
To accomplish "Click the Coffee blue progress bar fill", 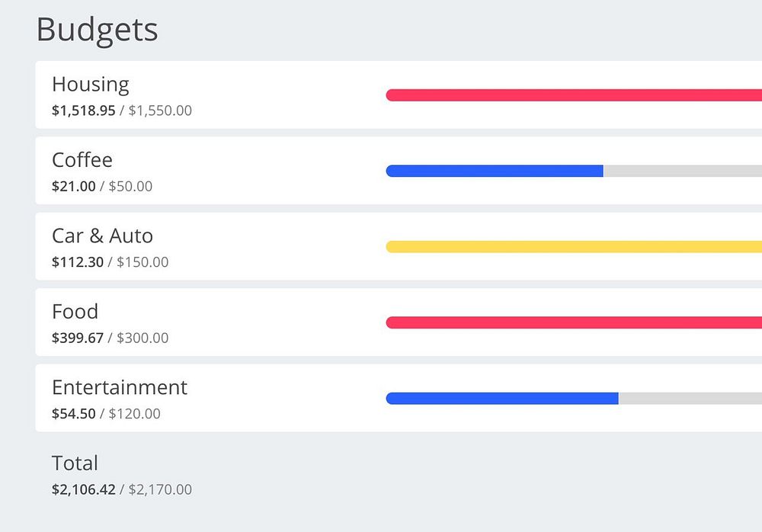I will pyautogui.click(x=495, y=171).
